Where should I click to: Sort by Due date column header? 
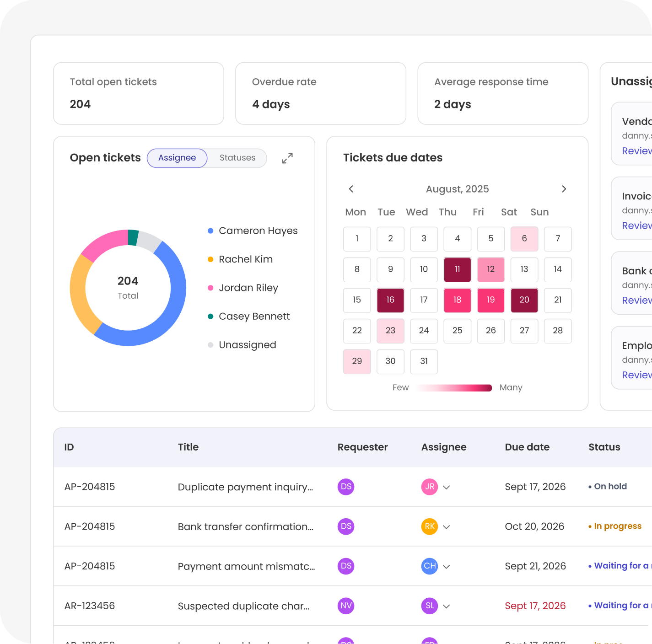(x=527, y=447)
